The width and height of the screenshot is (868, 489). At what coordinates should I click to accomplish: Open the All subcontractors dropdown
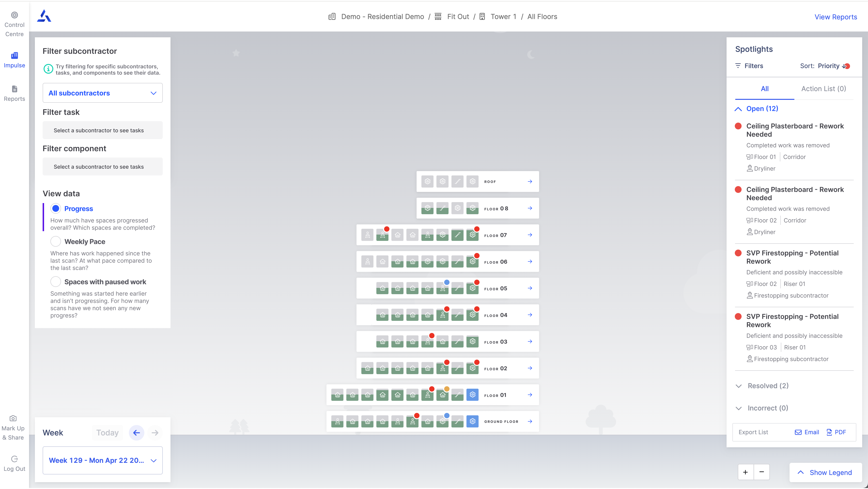click(x=102, y=93)
